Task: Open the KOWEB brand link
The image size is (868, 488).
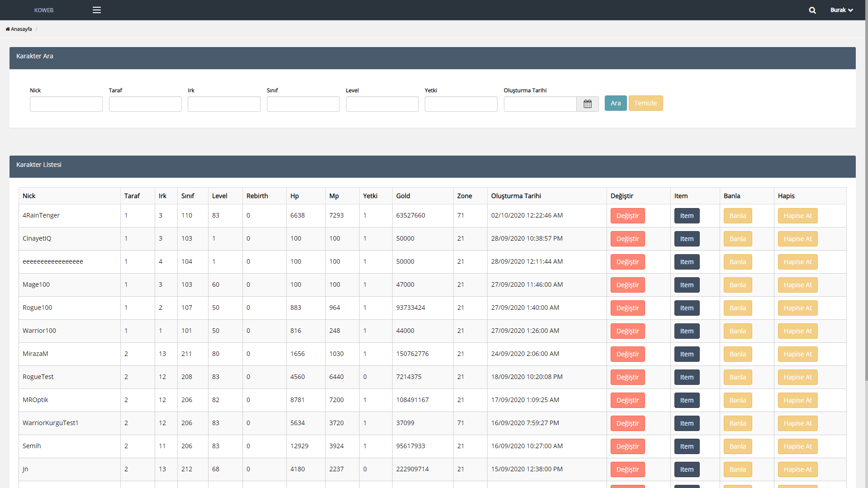Action: pos(44,10)
